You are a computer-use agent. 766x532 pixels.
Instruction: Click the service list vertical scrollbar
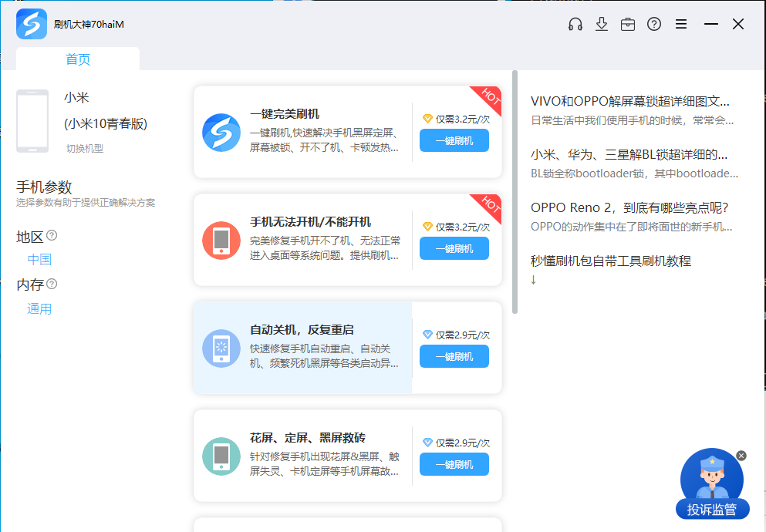click(515, 192)
